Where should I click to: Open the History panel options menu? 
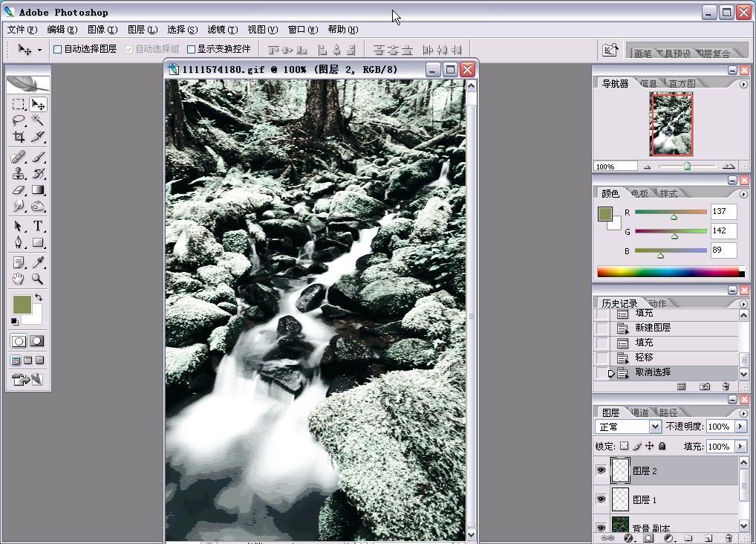743,304
